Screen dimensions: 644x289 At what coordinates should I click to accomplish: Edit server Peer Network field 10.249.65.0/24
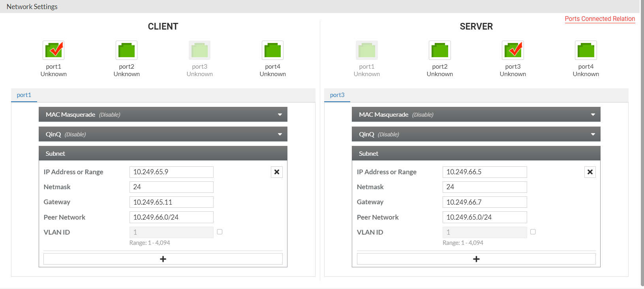click(x=484, y=217)
